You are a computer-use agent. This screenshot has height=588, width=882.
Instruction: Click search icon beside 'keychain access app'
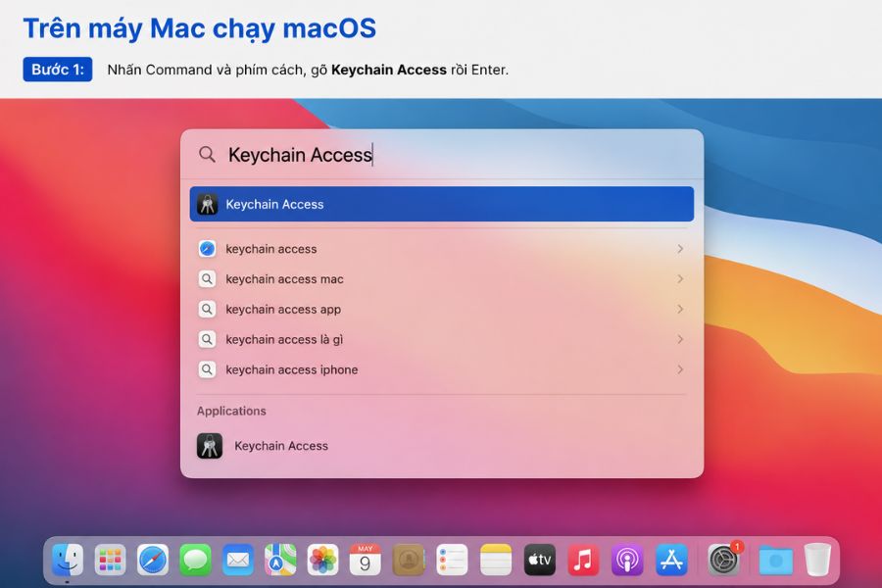pos(207,310)
